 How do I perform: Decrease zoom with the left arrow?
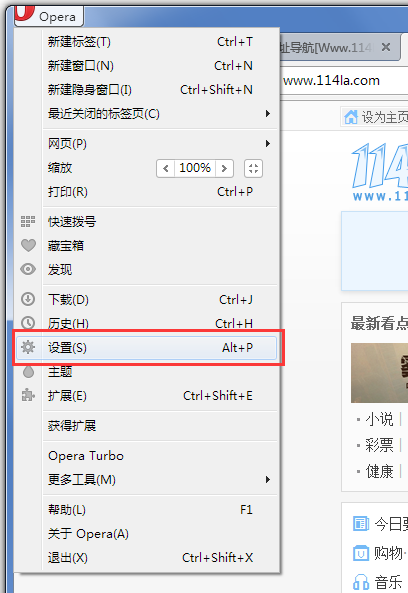coord(166,168)
